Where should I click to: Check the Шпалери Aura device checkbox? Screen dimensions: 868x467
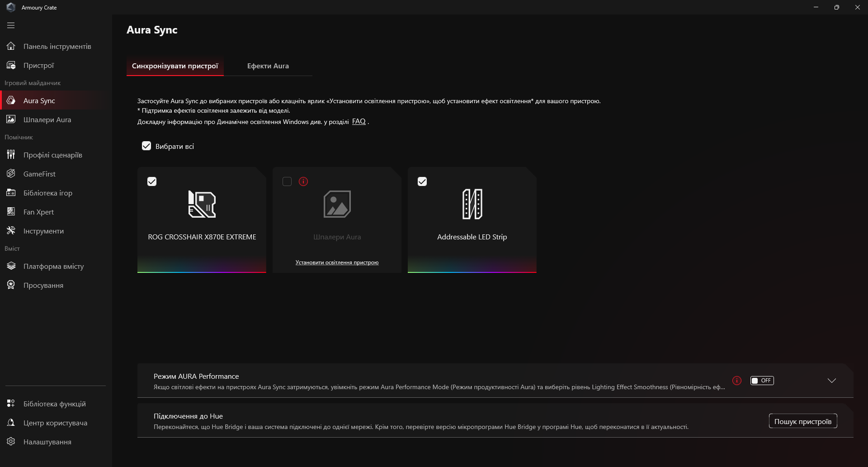pos(287,181)
